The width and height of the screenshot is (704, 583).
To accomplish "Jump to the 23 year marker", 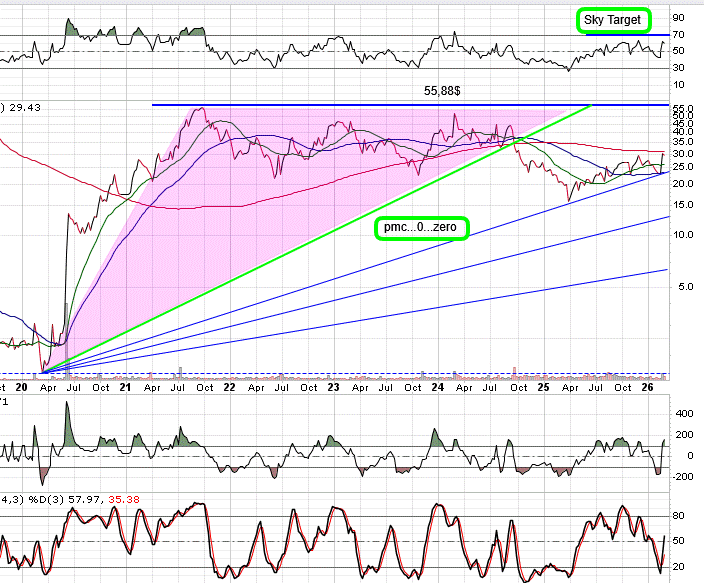I will [334, 387].
